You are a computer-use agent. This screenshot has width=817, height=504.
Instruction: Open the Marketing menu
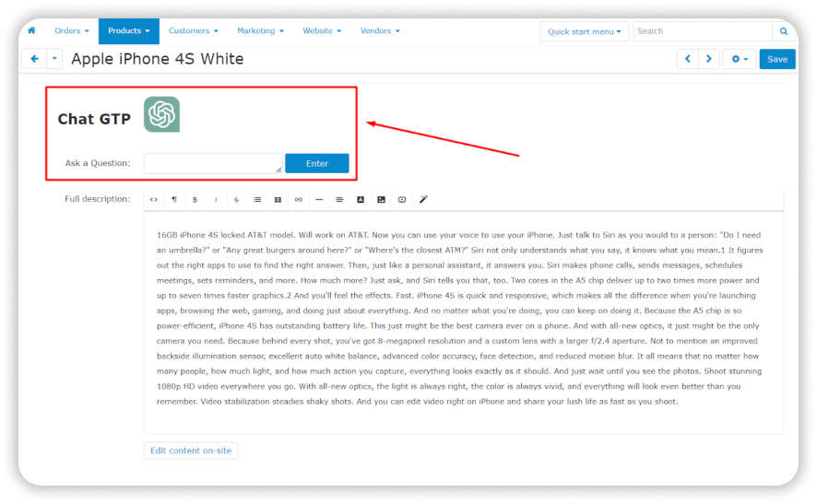(x=259, y=30)
